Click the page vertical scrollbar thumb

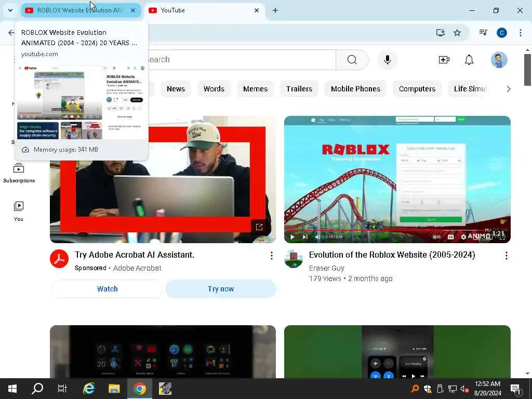tap(527, 70)
